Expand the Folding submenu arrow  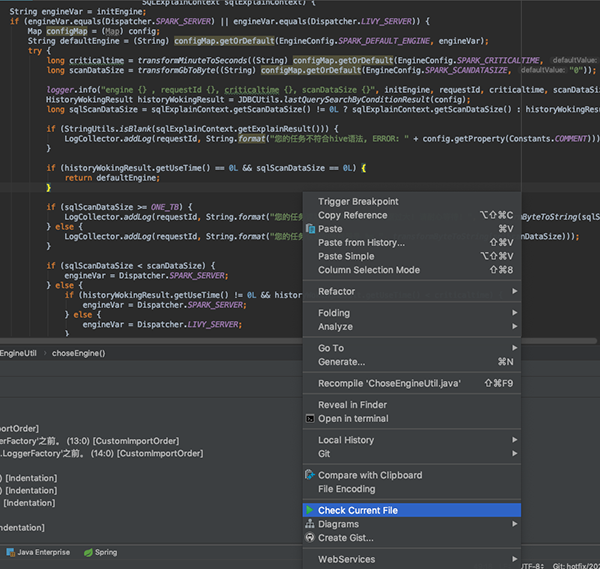[515, 313]
